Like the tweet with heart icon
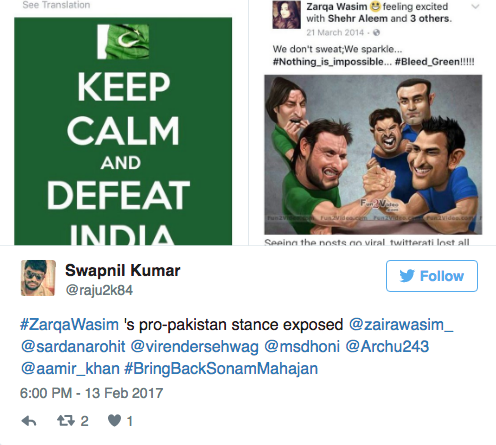This screenshot has height=445, width=496. tap(114, 421)
